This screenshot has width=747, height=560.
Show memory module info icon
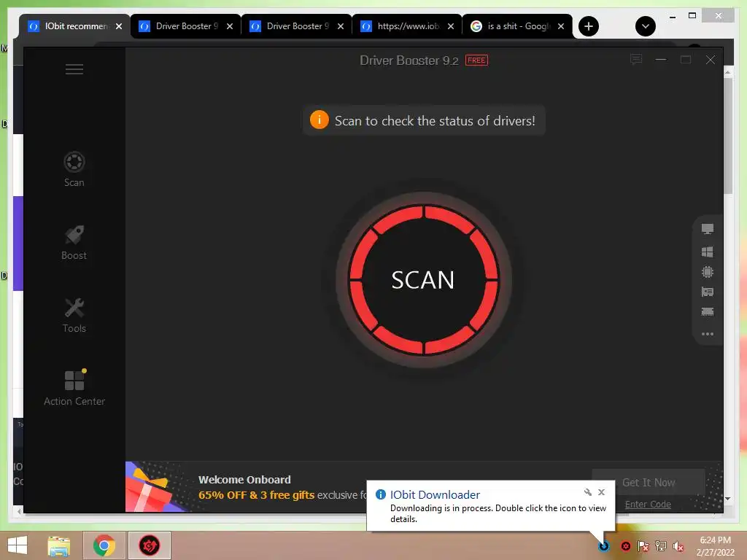(x=708, y=312)
